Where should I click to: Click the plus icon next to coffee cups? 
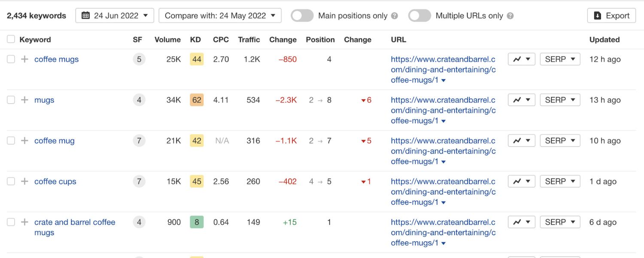tap(24, 181)
